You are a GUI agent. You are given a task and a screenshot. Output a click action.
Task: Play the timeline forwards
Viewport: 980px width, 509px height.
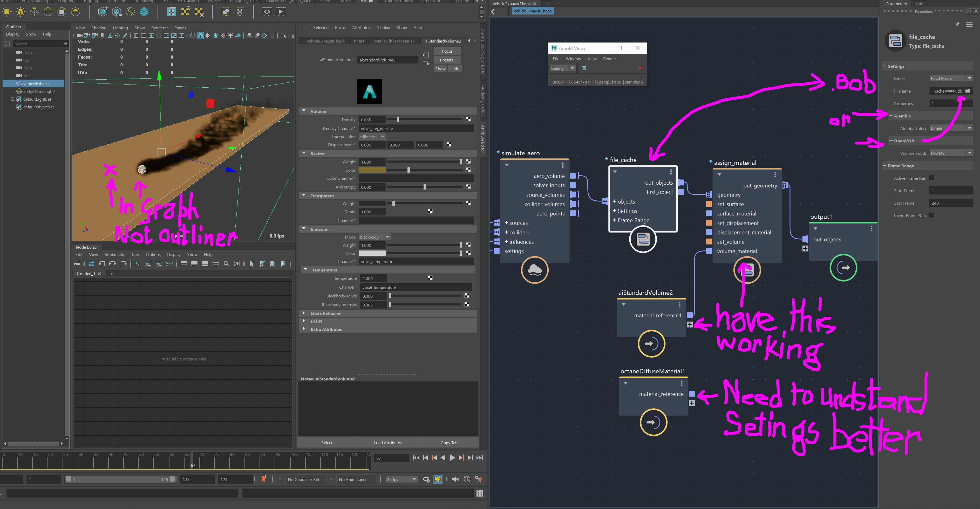(x=452, y=458)
